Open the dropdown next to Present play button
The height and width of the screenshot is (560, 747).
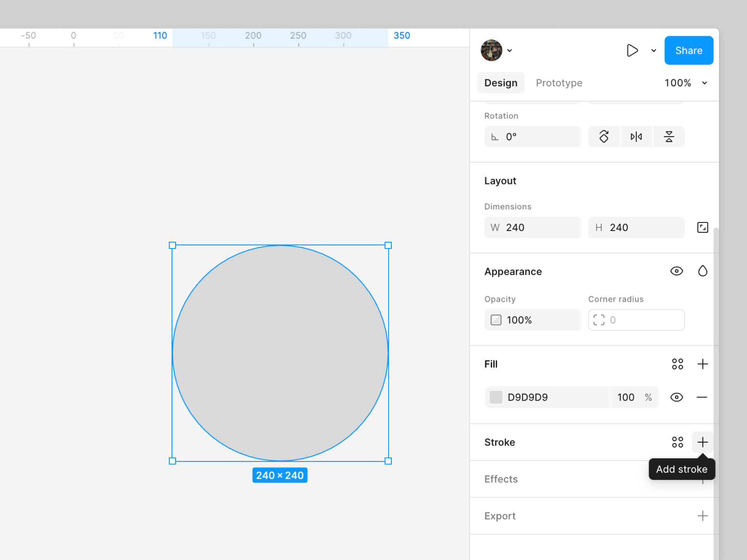coord(654,51)
